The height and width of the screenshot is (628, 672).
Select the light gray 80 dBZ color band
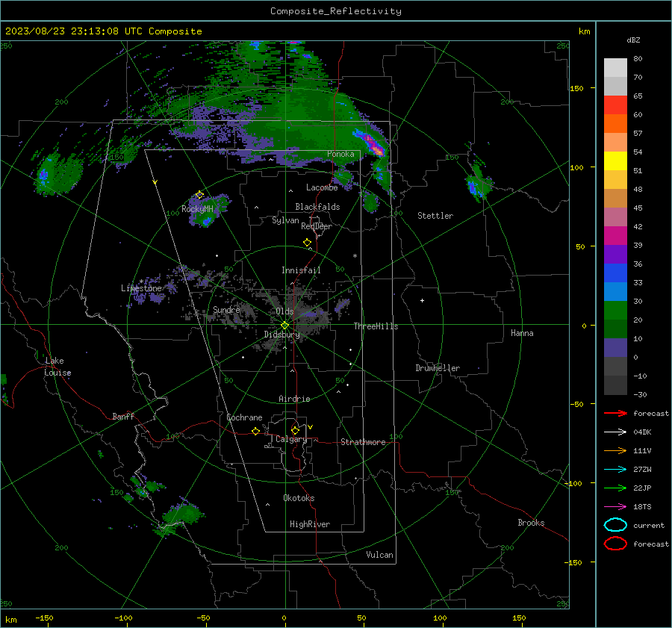coord(615,67)
